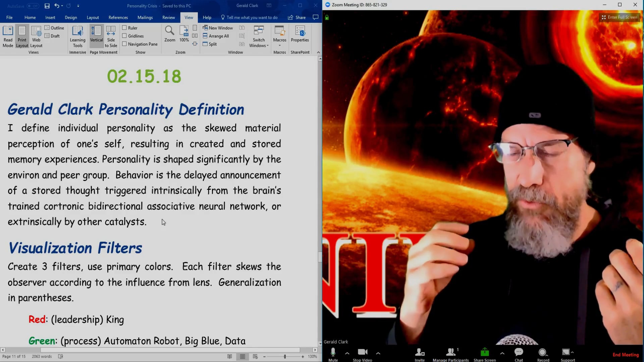The height and width of the screenshot is (362, 644).
Task: Open video options arrow next to Stop Video
Action: tap(378, 353)
